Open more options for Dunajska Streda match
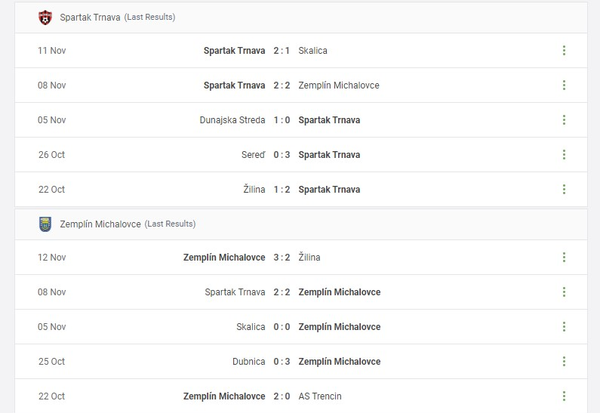 (564, 120)
